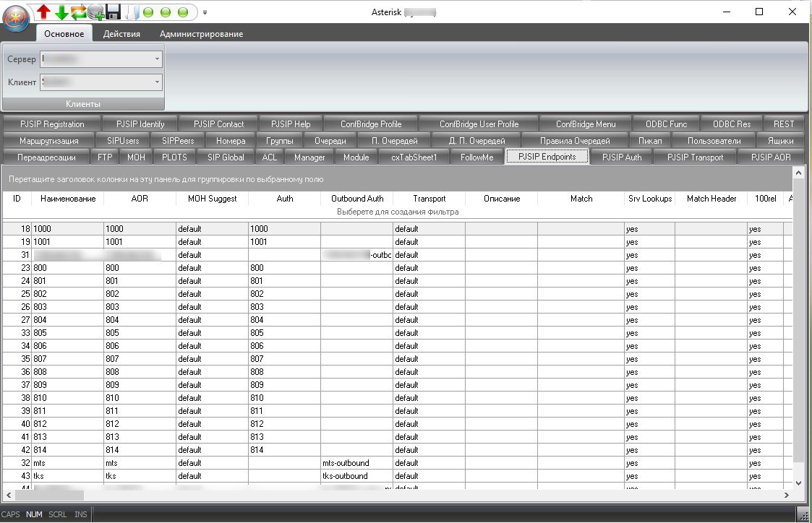Open the PJSIP Help tab
The height and width of the screenshot is (523, 812).
coord(291,124)
